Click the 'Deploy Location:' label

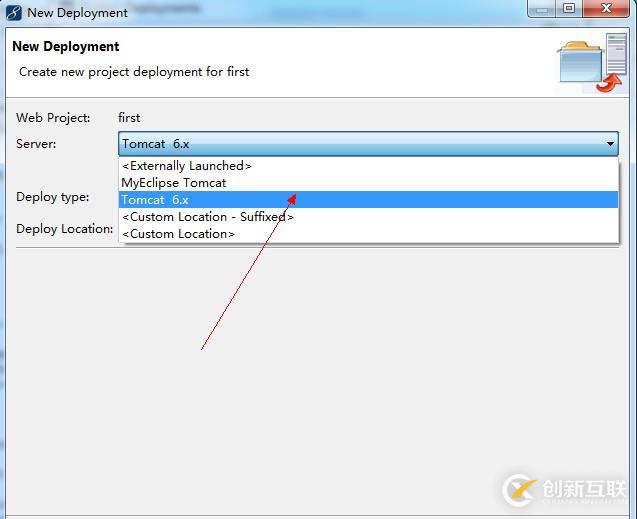65,229
